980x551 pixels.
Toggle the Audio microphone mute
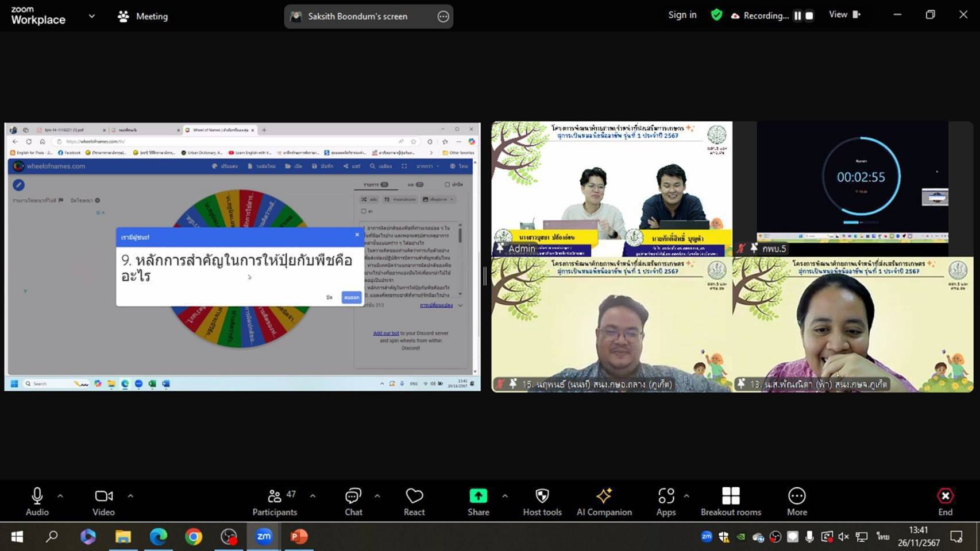[37, 502]
